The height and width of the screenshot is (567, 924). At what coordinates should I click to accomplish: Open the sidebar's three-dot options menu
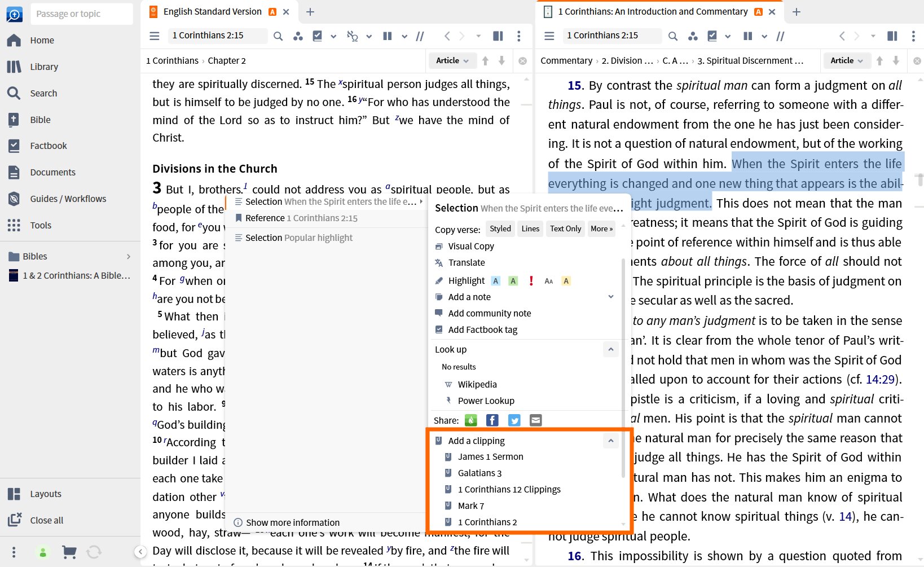(x=14, y=552)
